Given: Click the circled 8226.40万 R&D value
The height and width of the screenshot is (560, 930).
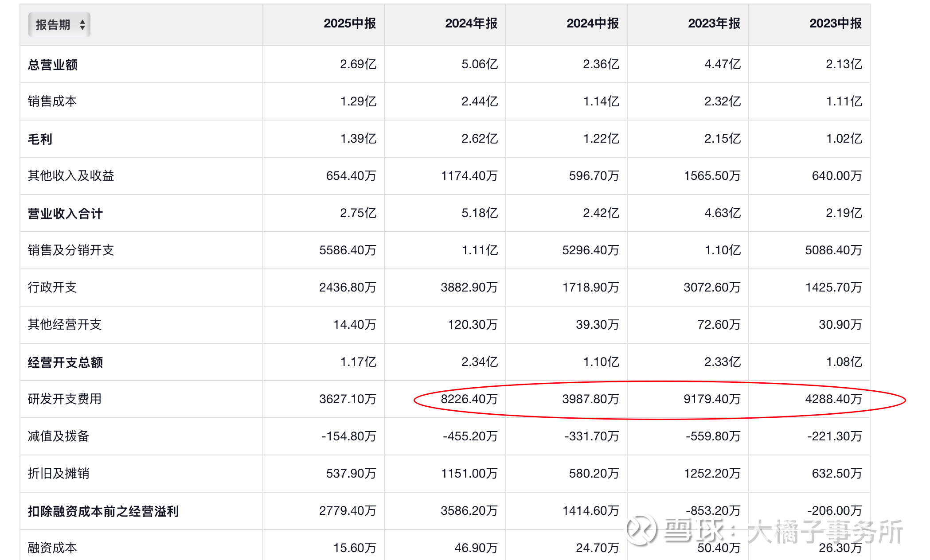Looking at the screenshot, I should click(469, 399).
